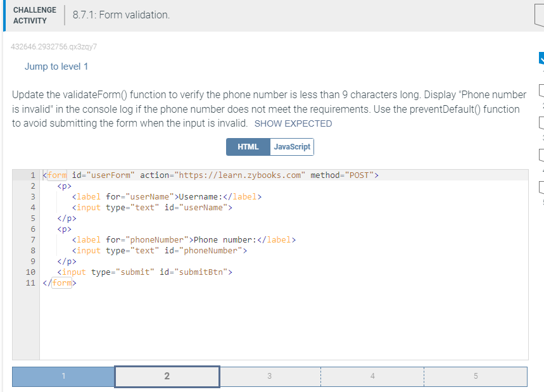Click the input type="submit" code line
544x392 pixels.
click(144, 272)
